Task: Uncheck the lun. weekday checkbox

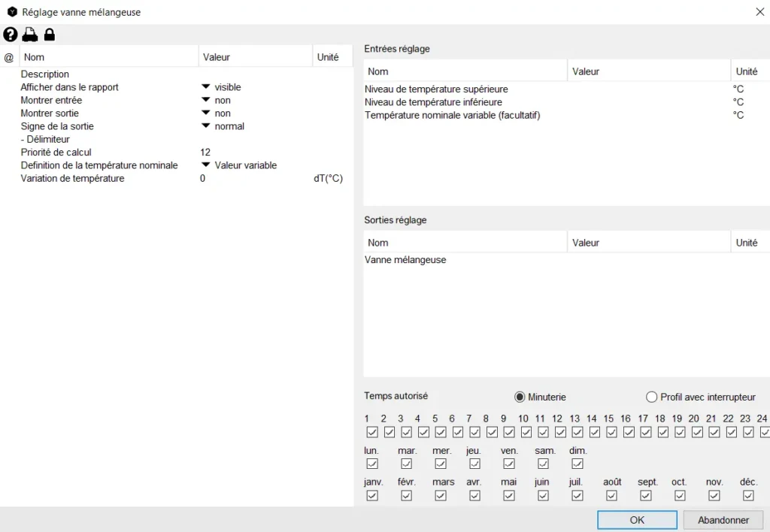Action: 372,464
